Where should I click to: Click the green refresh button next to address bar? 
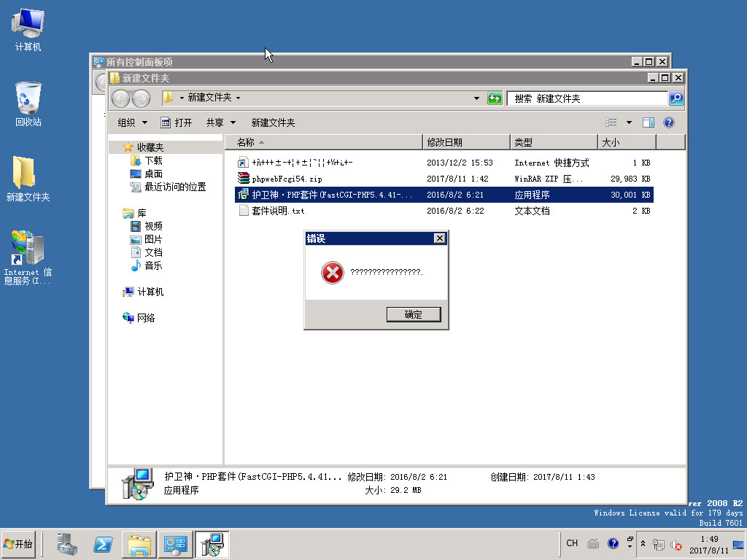click(495, 98)
